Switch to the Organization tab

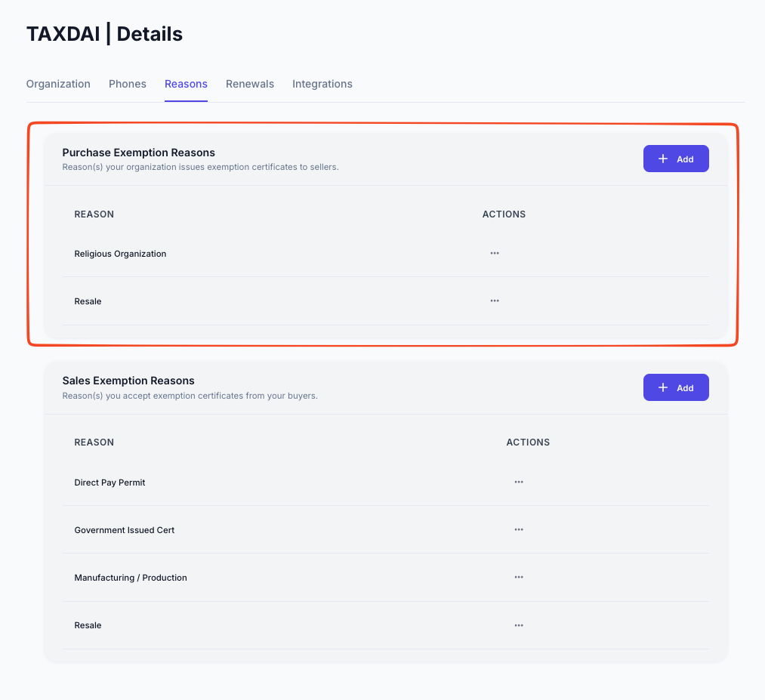[x=58, y=84]
